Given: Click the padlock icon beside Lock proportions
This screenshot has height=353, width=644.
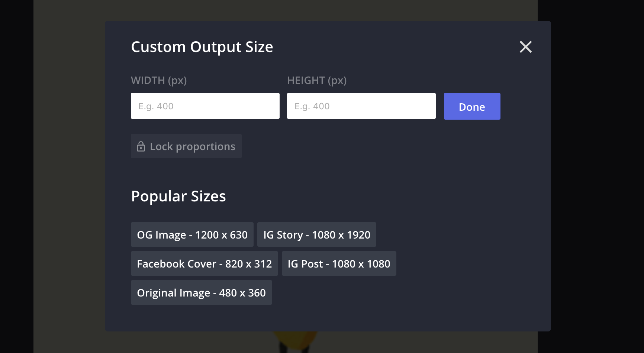Looking at the screenshot, I should 141,146.
